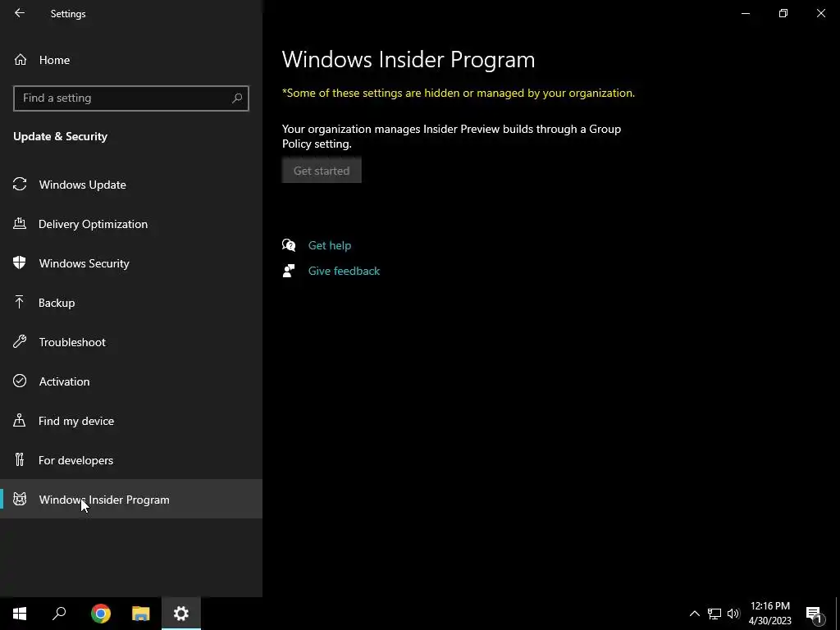Click the For developers tools icon
Image resolution: width=840 pixels, height=630 pixels.
pyautogui.click(x=20, y=459)
